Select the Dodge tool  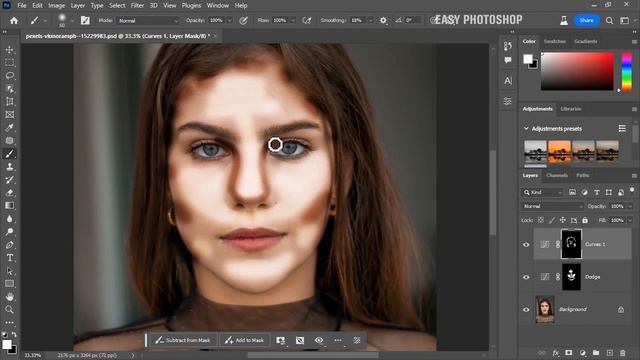[x=9, y=232]
